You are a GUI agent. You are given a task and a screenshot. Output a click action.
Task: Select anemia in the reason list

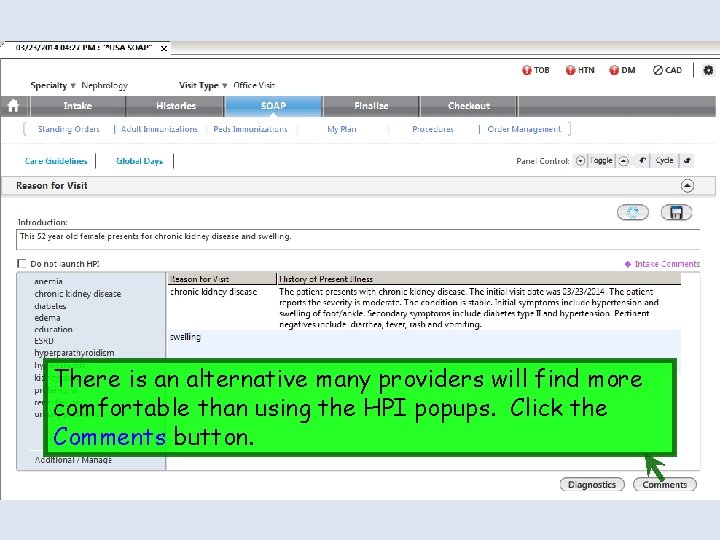(x=48, y=281)
